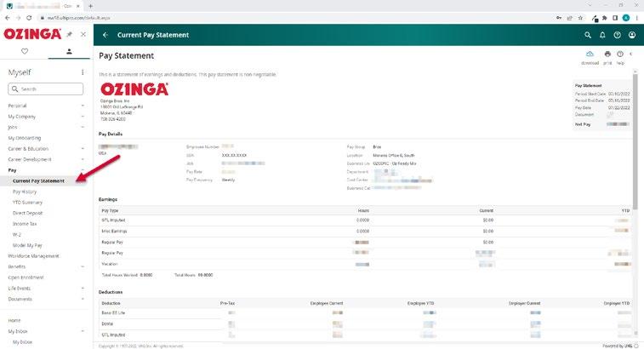Viewport: 644px width, 349px height.
Task: Open YTD Summary
Action: pyautogui.click(x=27, y=203)
